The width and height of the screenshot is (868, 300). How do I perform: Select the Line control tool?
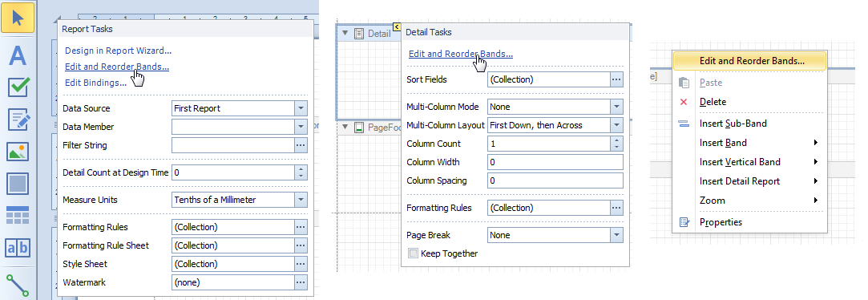[18, 285]
